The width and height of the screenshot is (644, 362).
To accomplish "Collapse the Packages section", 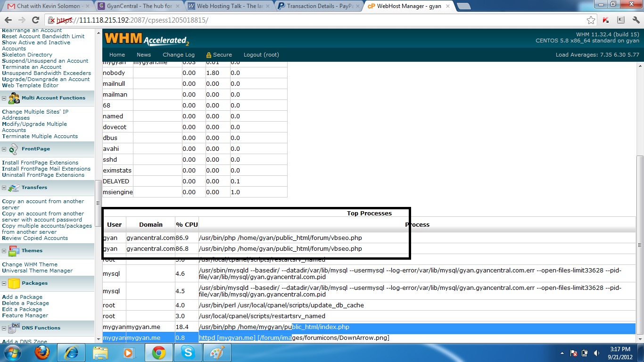I will [x=4, y=283].
